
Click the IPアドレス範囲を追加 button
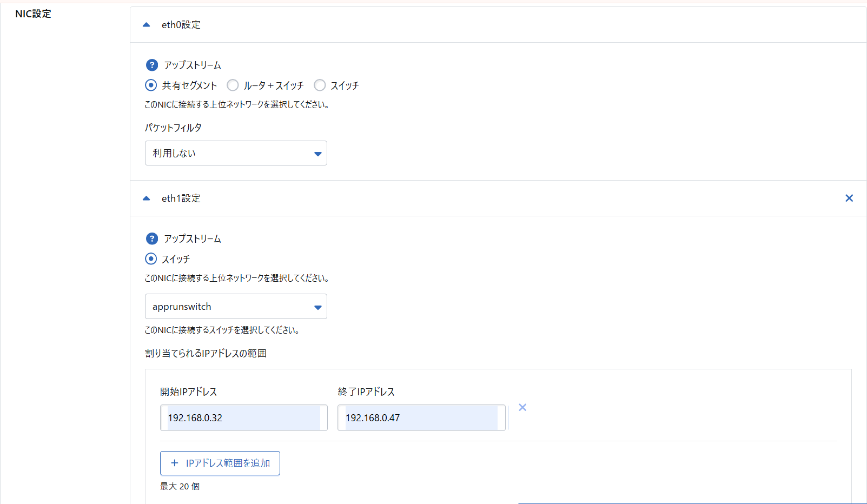click(x=220, y=463)
